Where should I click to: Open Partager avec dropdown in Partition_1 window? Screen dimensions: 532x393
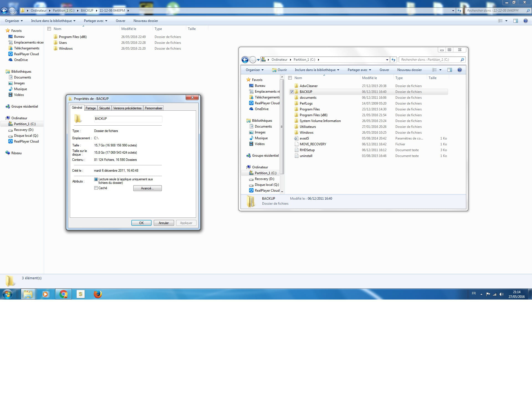[x=359, y=70]
